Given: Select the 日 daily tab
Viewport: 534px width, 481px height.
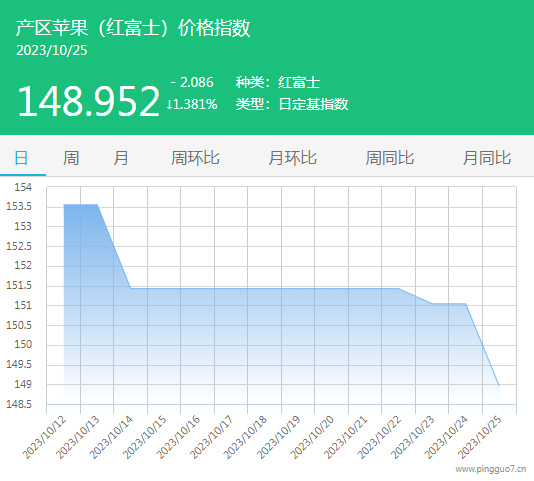Looking at the screenshot, I should [x=21, y=158].
